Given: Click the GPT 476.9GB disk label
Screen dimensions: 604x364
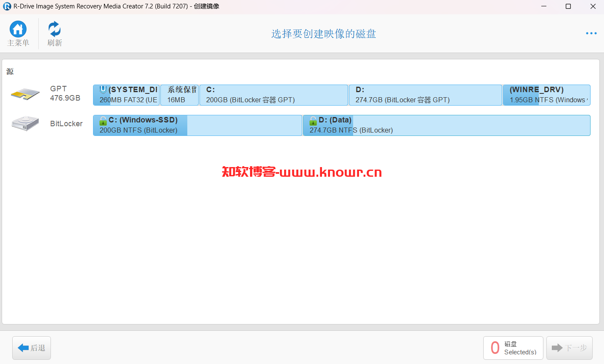Looking at the screenshot, I should tap(65, 93).
